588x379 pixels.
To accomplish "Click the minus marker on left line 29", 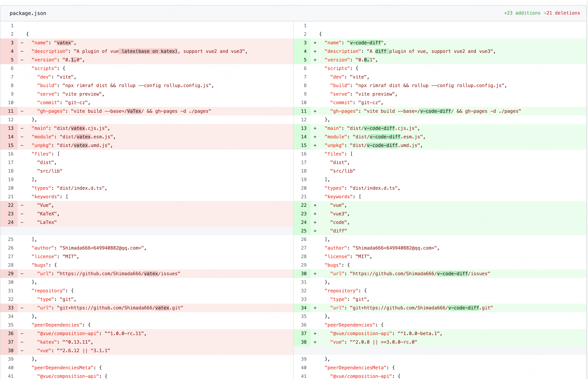I will coord(22,274).
